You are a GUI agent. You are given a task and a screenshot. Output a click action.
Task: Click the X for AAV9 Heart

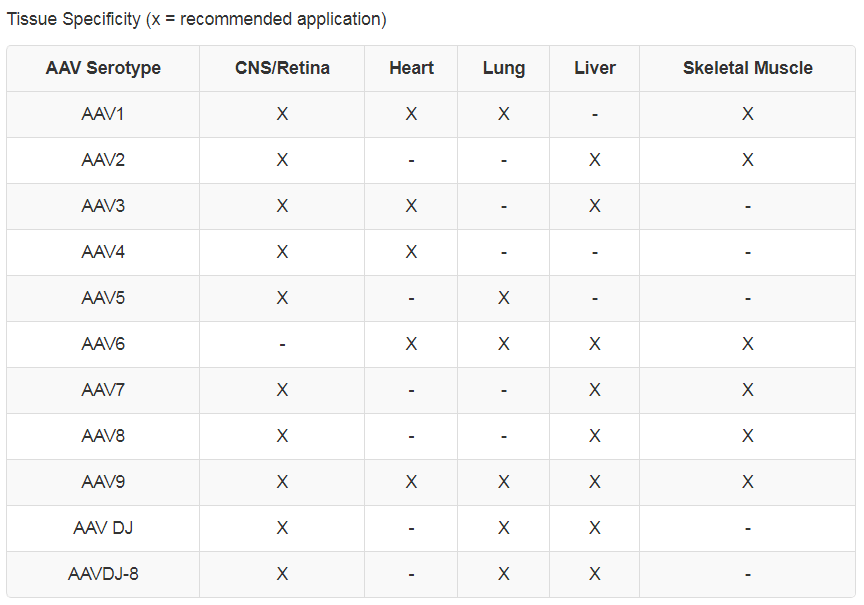(x=411, y=482)
